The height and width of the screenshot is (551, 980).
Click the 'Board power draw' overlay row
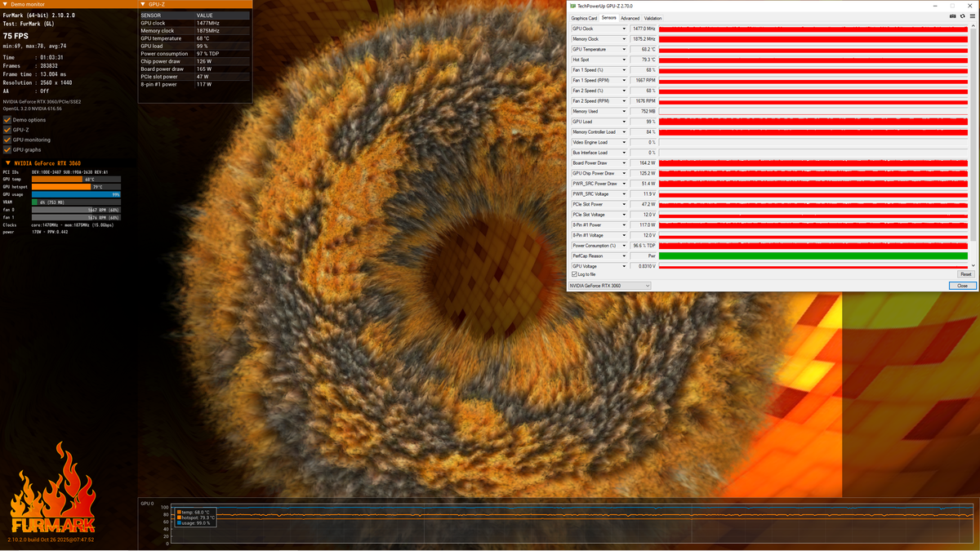click(x=194, y=69)
